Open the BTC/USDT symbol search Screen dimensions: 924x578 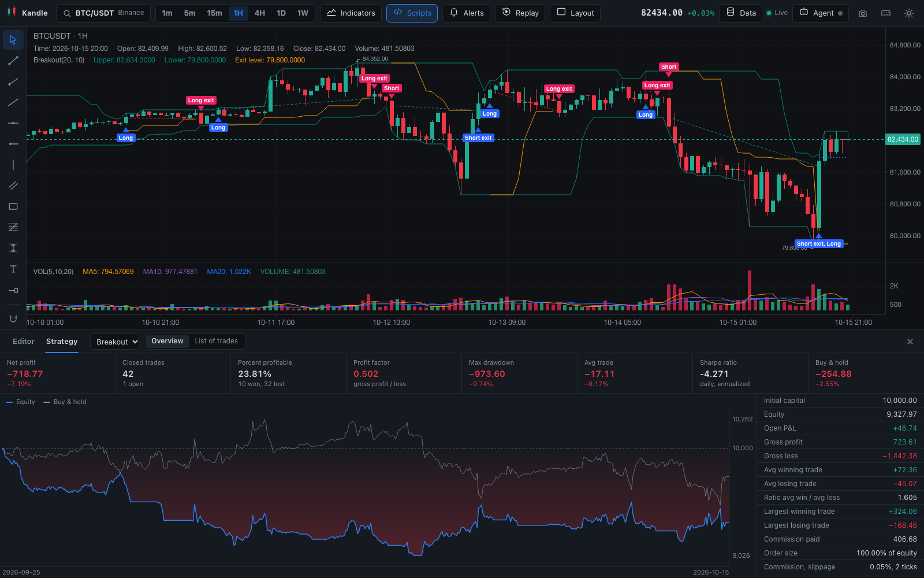103,13
